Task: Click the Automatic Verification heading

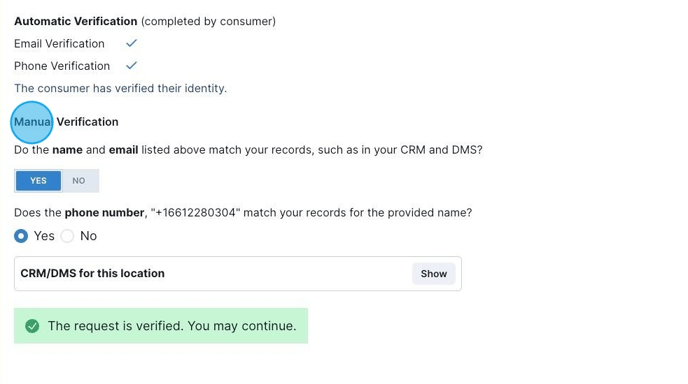Action: [x=75, y=21]
